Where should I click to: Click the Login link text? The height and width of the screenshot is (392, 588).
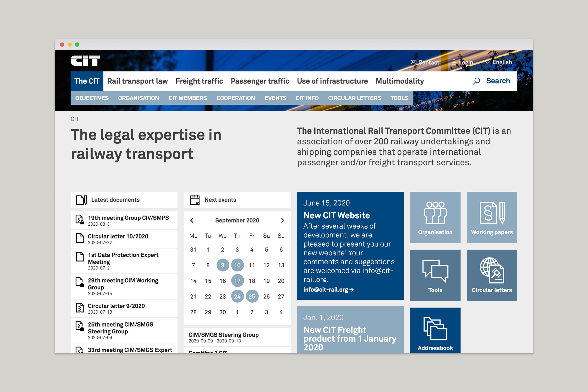(x=466, y=62)
